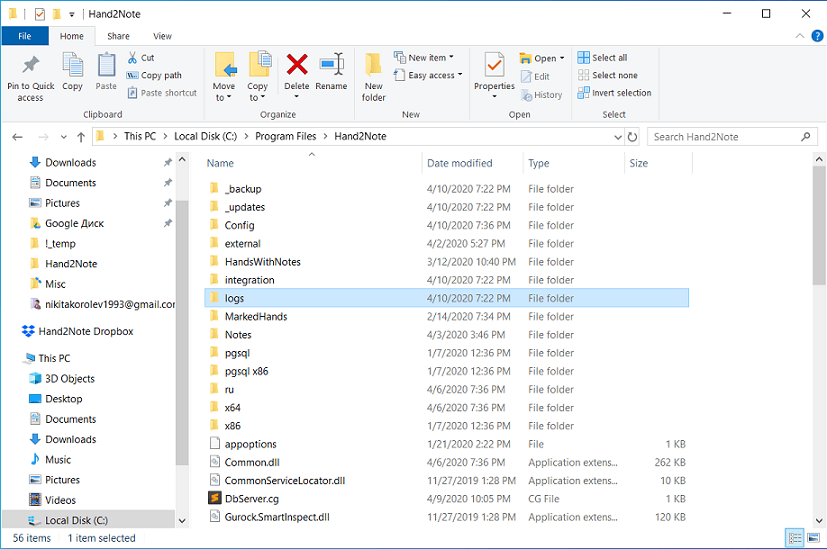Open the New item dropdown
This screenshot has height=549, width=827.
point(424,57)
